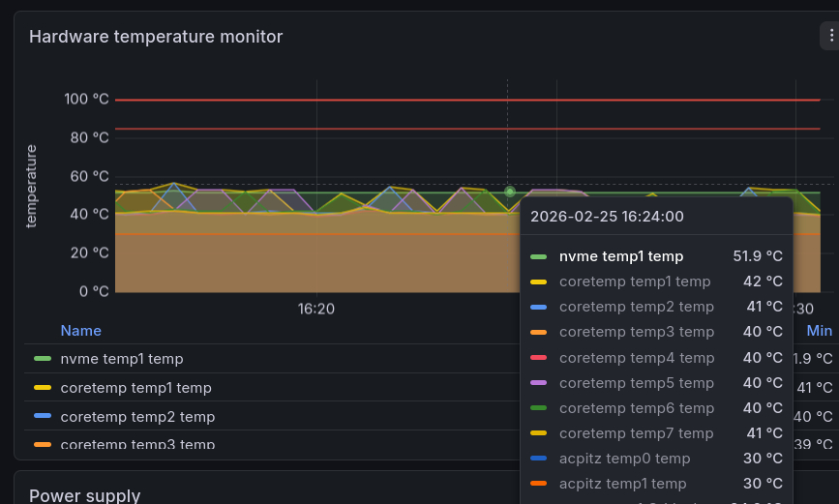
Task: Click the orange coretemp temp3 legend color marker
Action: (x=43, y=445)
